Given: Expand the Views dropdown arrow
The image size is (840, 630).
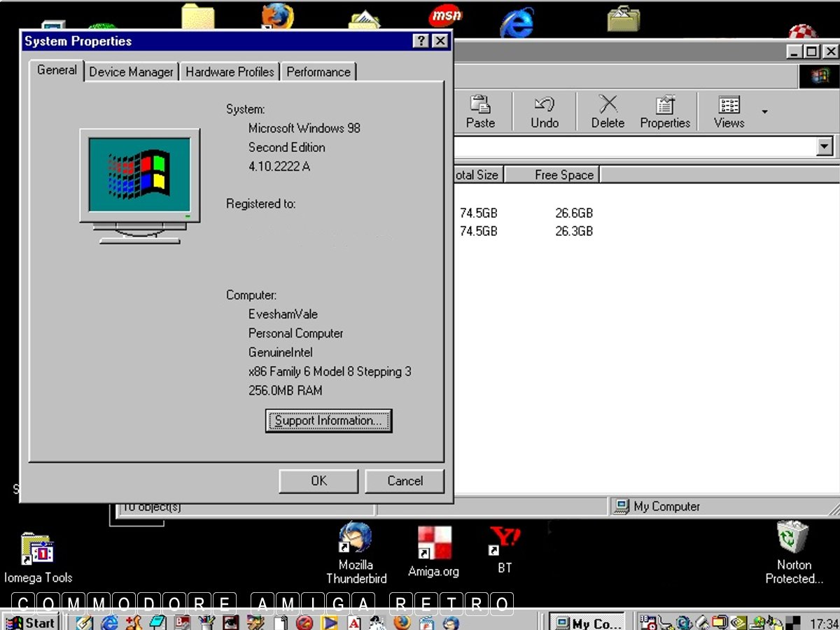Looking at the screenshot, I should click(764, 112).
